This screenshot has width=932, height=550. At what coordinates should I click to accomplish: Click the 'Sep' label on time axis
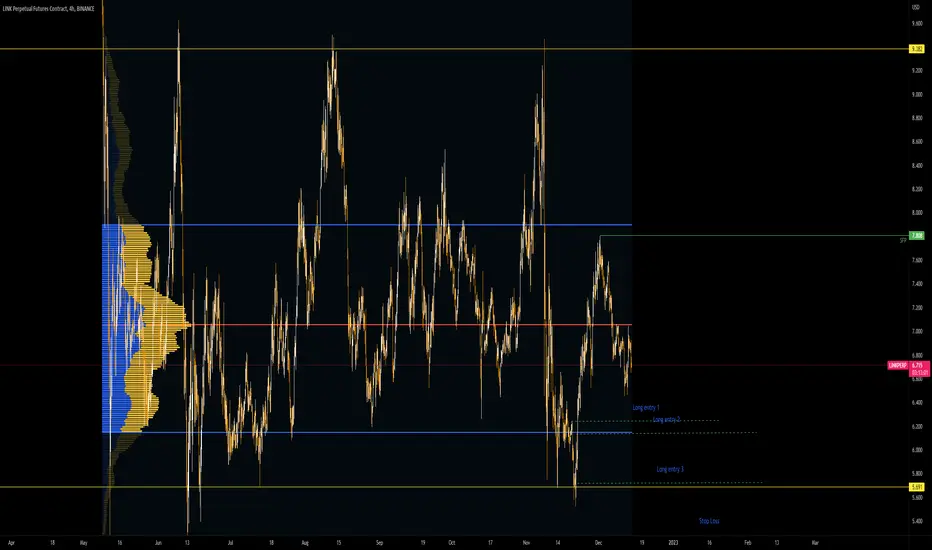(x=379, y=543)
